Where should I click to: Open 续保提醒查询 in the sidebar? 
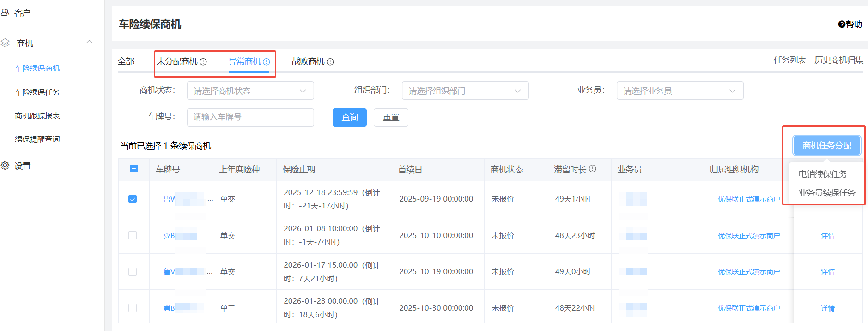coord(37,140)
